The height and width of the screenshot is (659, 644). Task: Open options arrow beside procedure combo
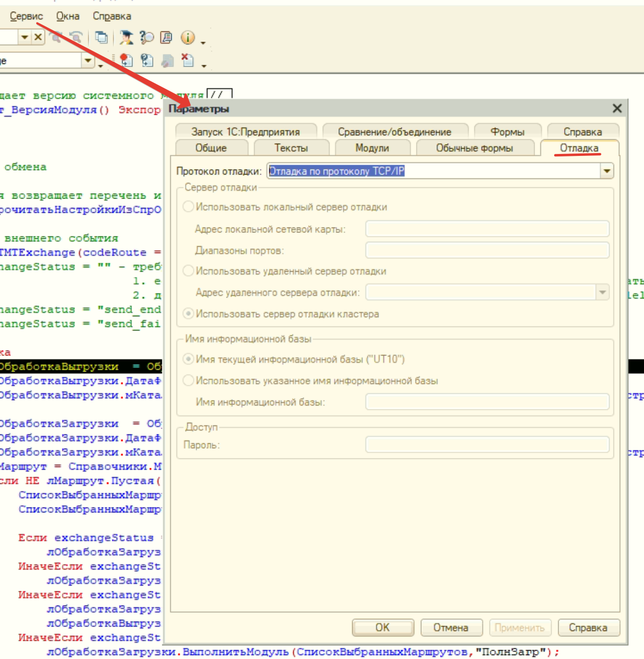(101, 65)
